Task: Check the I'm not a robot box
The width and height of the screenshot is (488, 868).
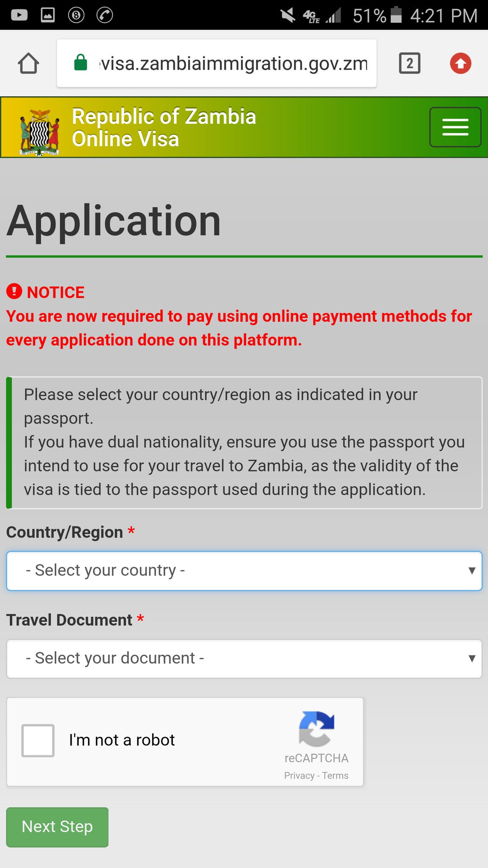Action: pos(38,740)
